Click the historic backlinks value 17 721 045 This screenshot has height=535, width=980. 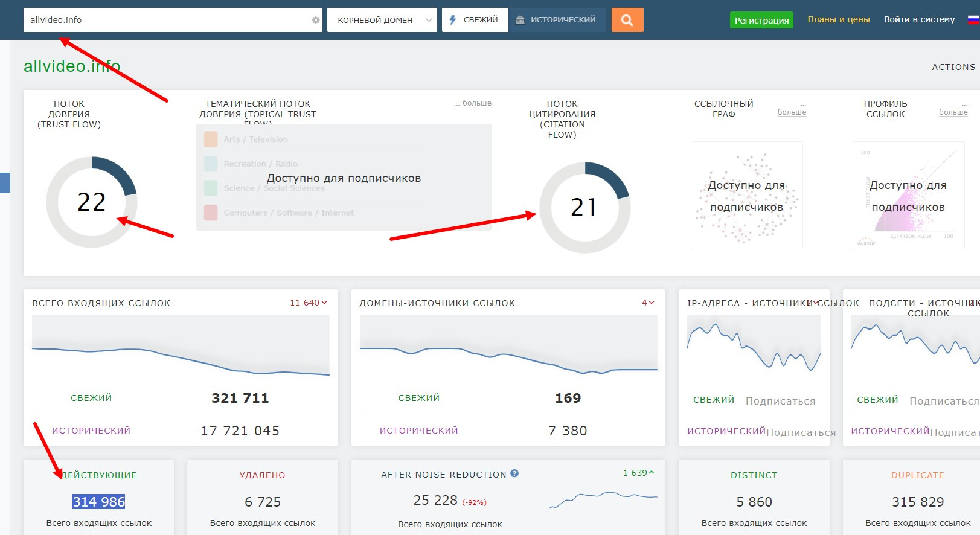point(240,431)
